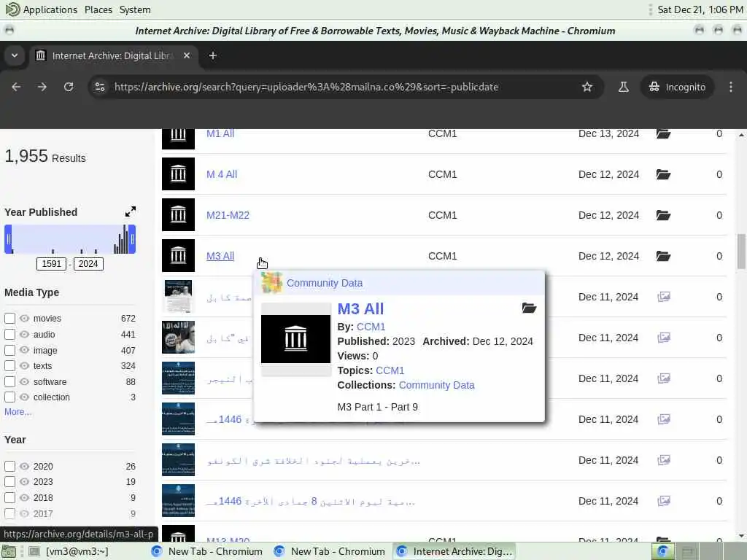Click CCM1 topic link in popup
The image size is (747, 560).
coord(390,370)
